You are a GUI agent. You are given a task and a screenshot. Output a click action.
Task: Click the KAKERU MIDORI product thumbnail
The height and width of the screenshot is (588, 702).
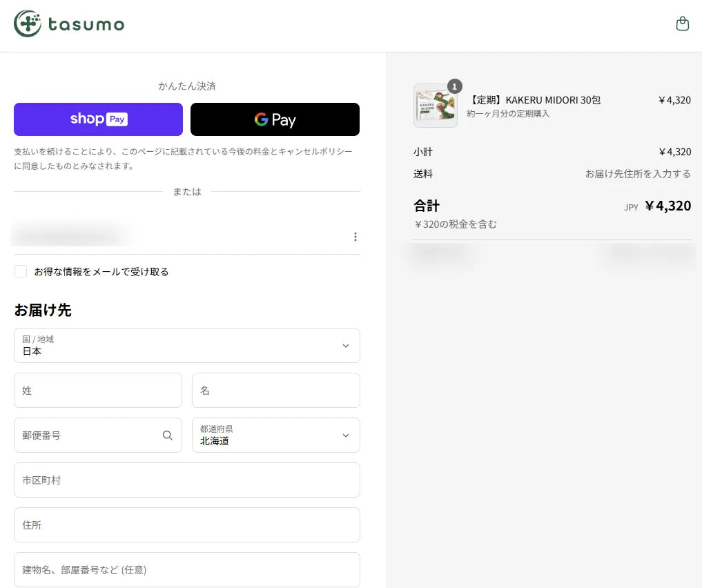[x=435, y=106]
